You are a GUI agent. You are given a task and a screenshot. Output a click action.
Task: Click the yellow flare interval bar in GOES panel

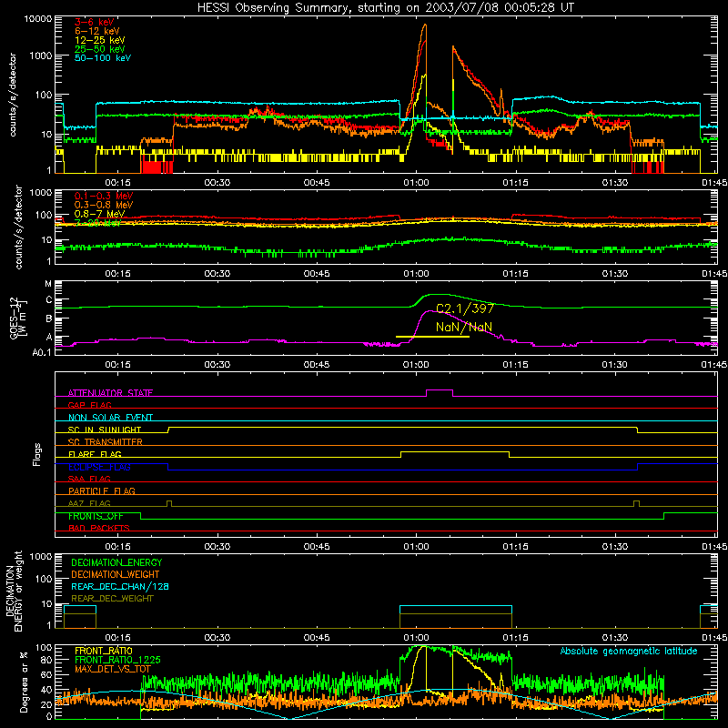432,337
